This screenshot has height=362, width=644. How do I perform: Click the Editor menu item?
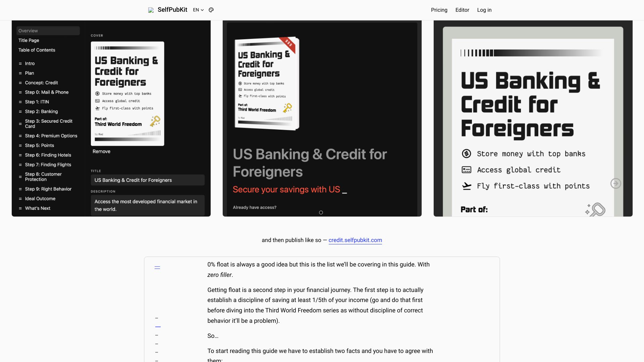click(x=462, y=10)
